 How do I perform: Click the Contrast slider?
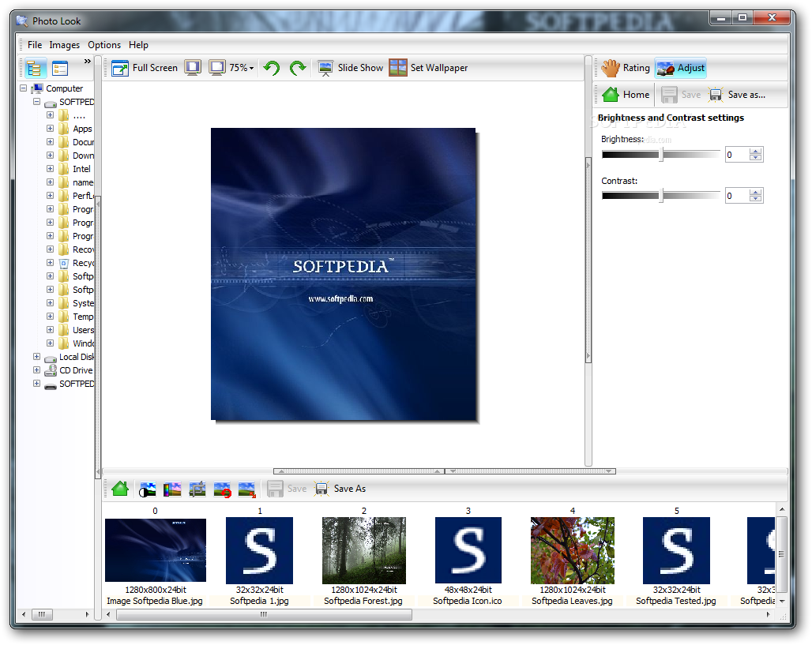661,195
